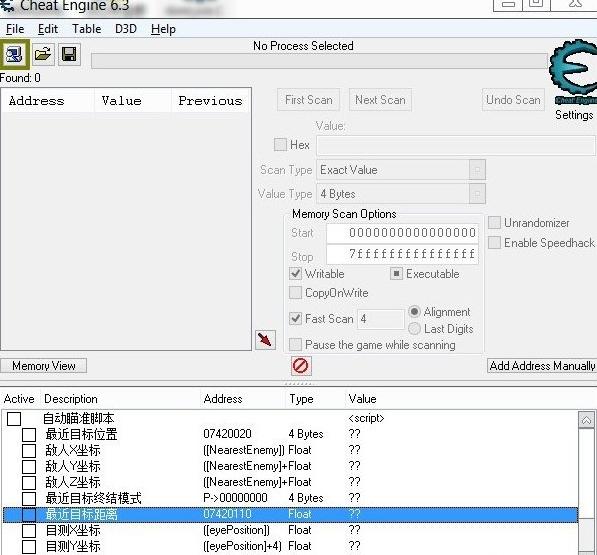This screenshot has width=597, height=555.
Task: Select the Last Digits radio button
Action: click(x=415, y=329)
